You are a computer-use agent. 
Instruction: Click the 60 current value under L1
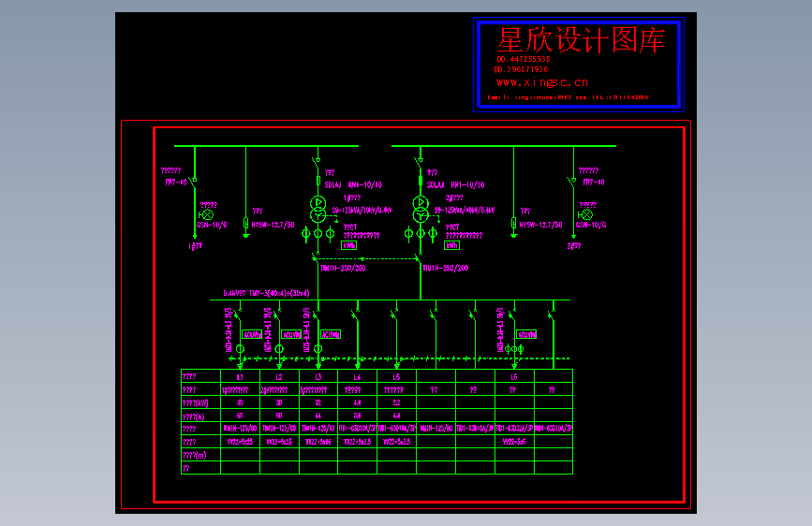[241, 416]
